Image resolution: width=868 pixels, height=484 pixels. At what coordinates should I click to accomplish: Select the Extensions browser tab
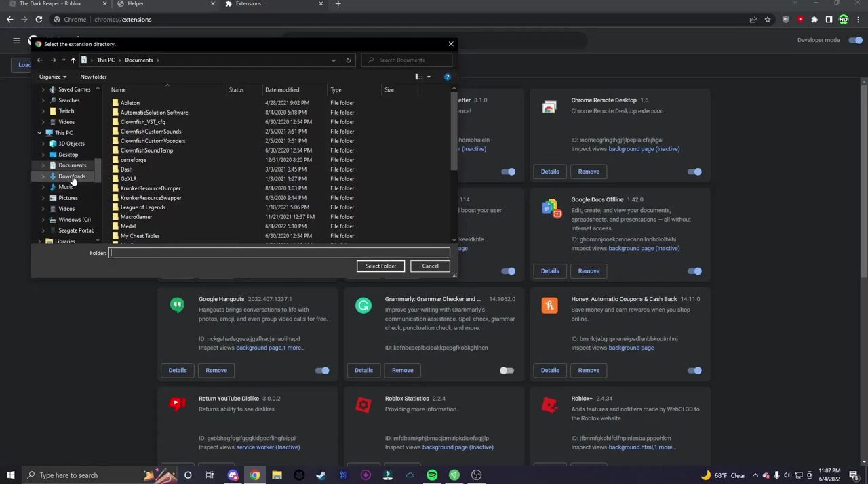[271, 4]
